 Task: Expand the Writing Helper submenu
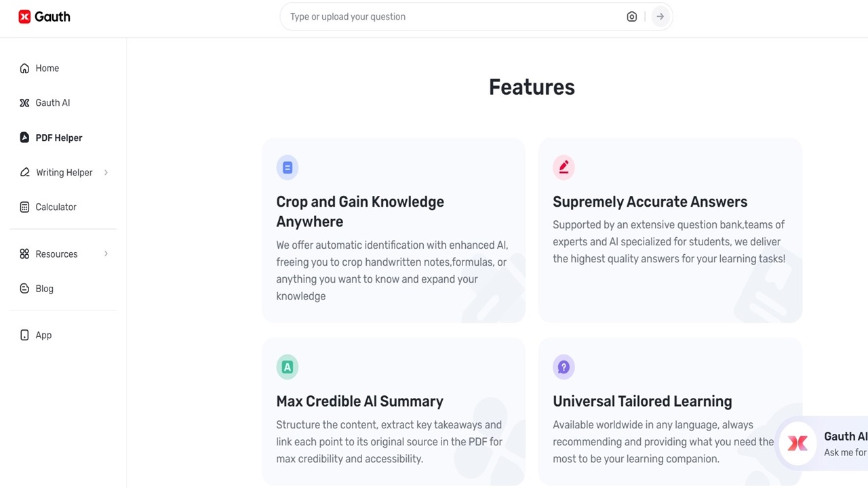point(106,172)
